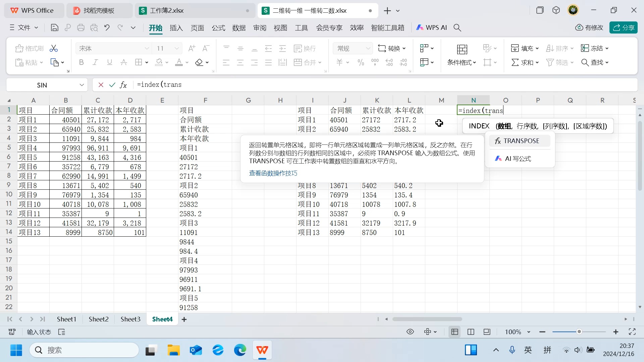Select the format painter tool 格式刷
Image resolution: width=644 pixels, height=362 pixels.
pyautogui.click(x=29, y=48)
